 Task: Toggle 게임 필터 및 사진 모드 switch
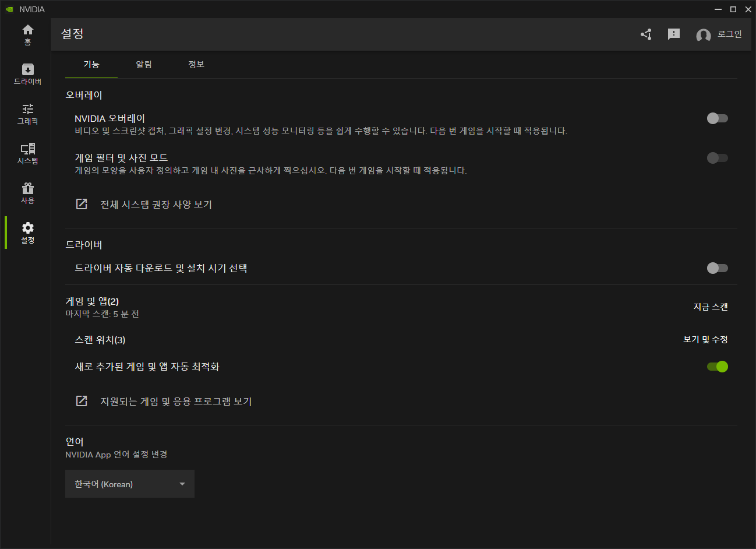click(x=718, y=158)
